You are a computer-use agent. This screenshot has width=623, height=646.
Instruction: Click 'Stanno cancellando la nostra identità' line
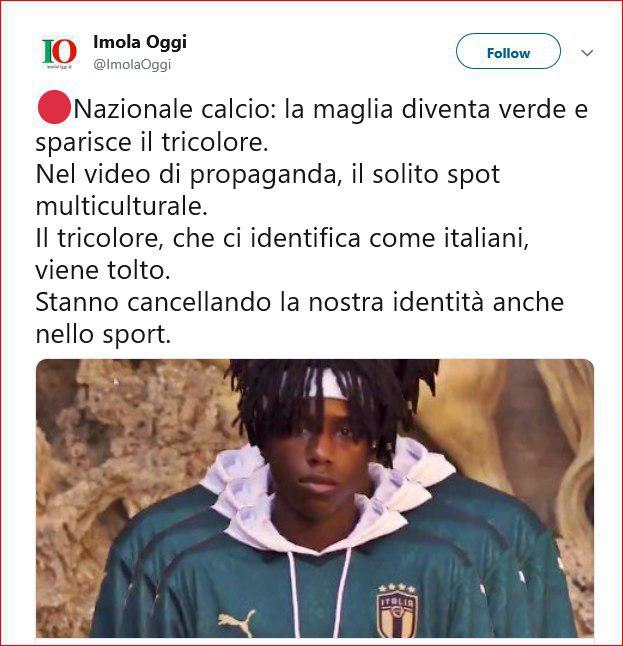pyautogui.click(x=300, y=302)
